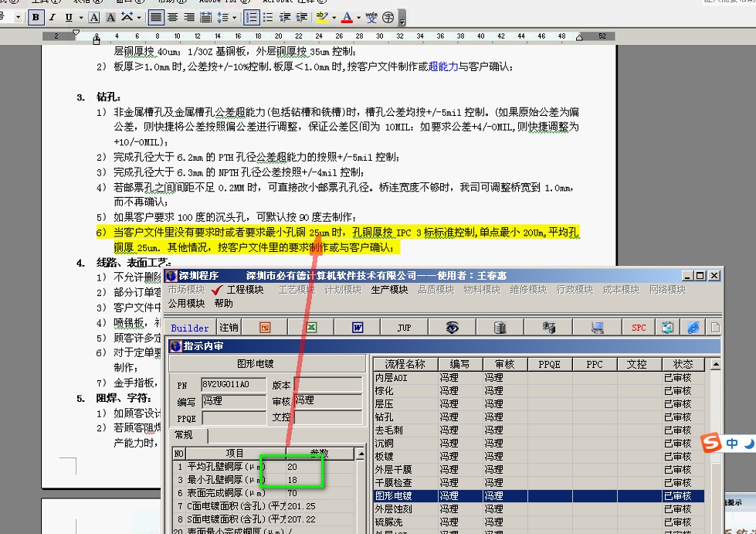The height and width of the screenshot is (534, 756).
Task: Click the 版本 input field
Action: pos(328,384)
